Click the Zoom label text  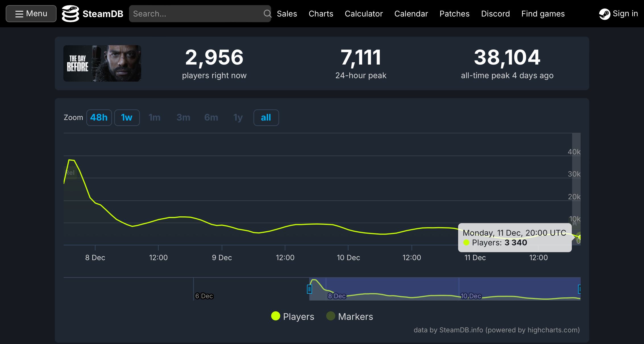point(73,117)
